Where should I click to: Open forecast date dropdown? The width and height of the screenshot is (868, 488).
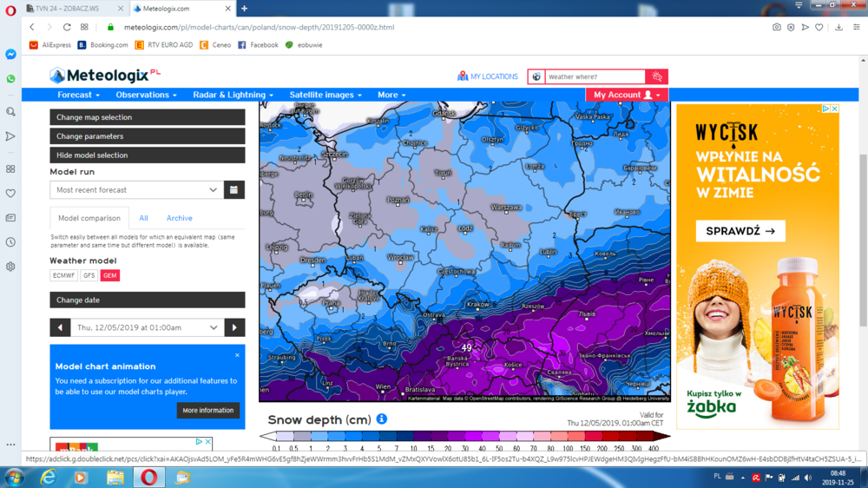(148, 327)
